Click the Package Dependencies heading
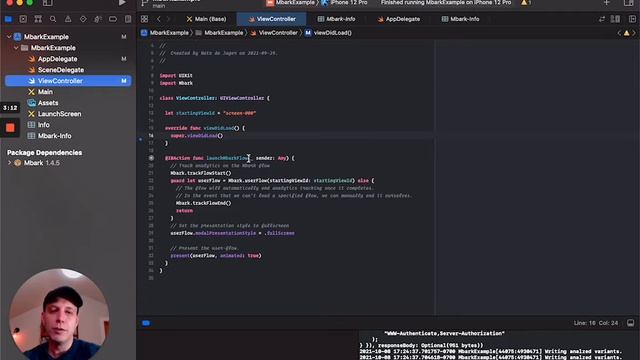Image resolution: width=640 pixels, height=360 pixels. click(44, 153)
